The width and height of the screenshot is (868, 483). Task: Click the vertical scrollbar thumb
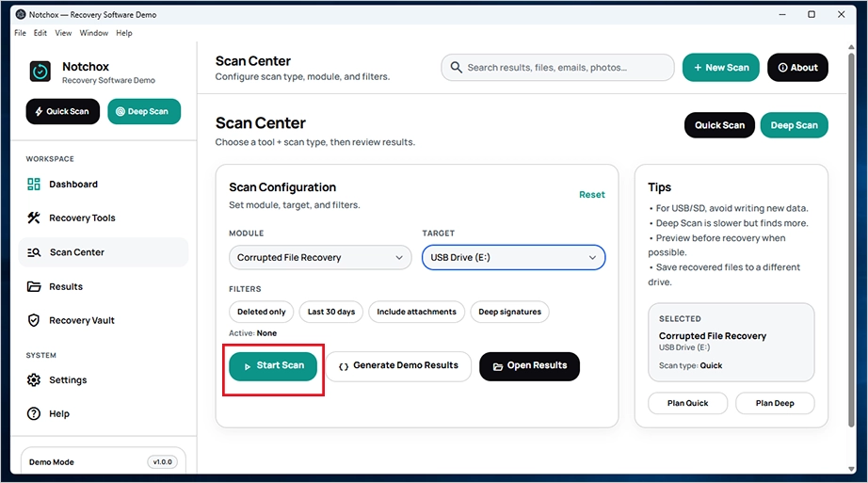click(x=851, y=240)
